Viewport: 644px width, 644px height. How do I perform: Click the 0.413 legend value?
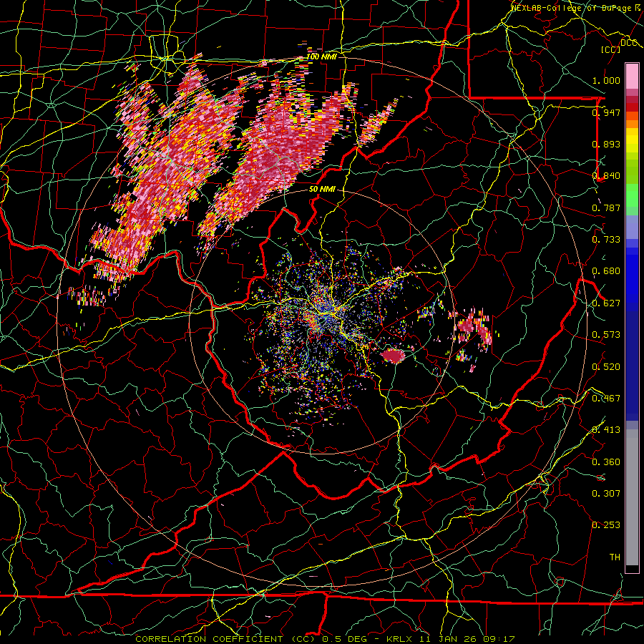pos(606,429)
